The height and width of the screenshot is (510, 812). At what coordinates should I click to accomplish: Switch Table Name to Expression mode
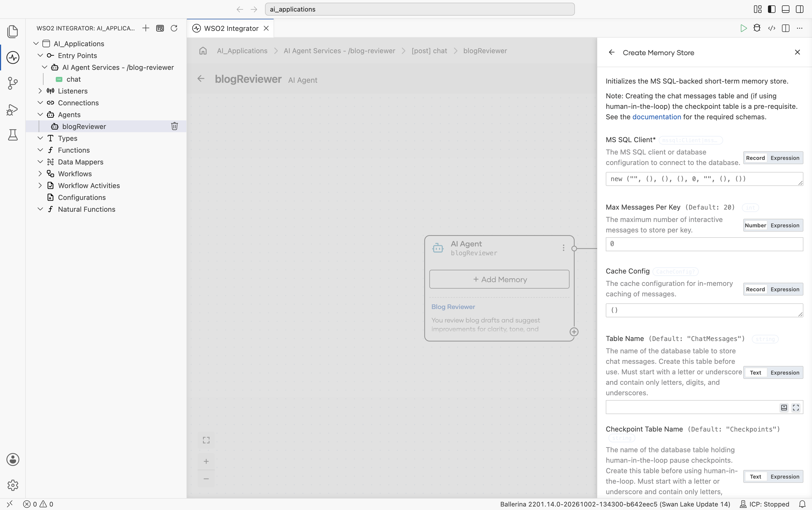[x=785, y=373]
